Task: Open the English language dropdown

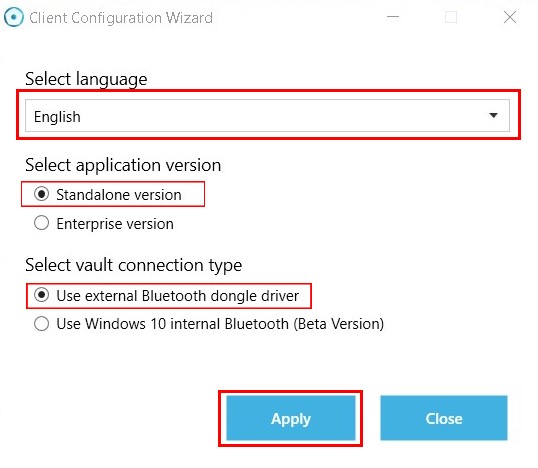Action: (x=267, y=116)
